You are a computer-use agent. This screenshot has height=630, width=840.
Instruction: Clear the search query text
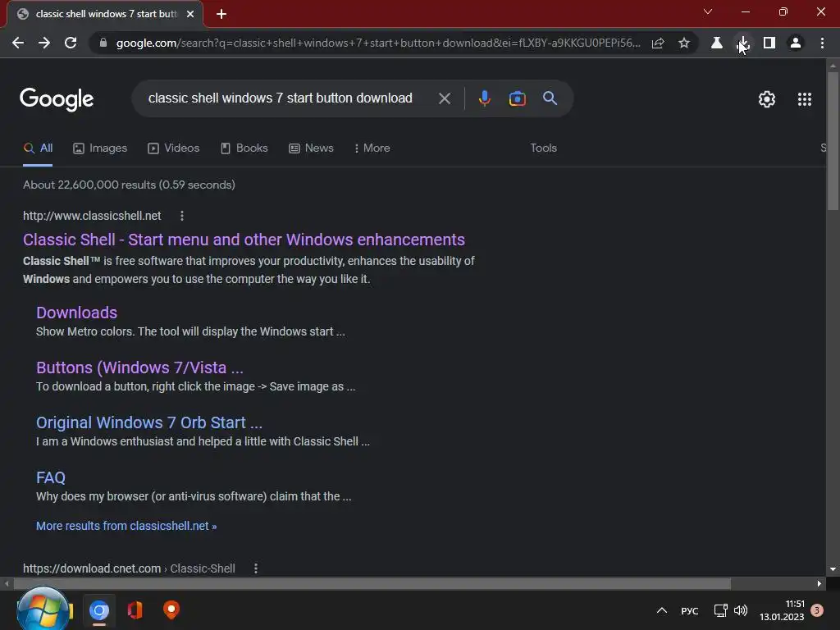coord(444,98)
